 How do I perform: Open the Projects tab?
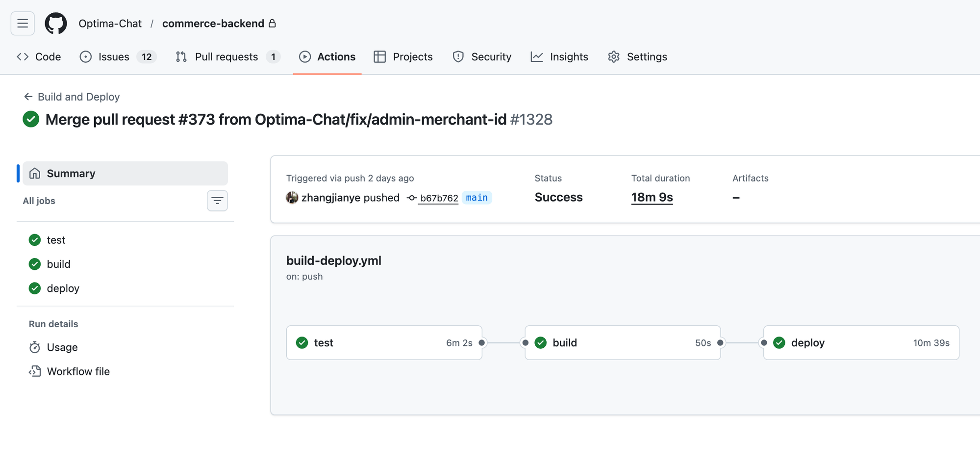403,57
